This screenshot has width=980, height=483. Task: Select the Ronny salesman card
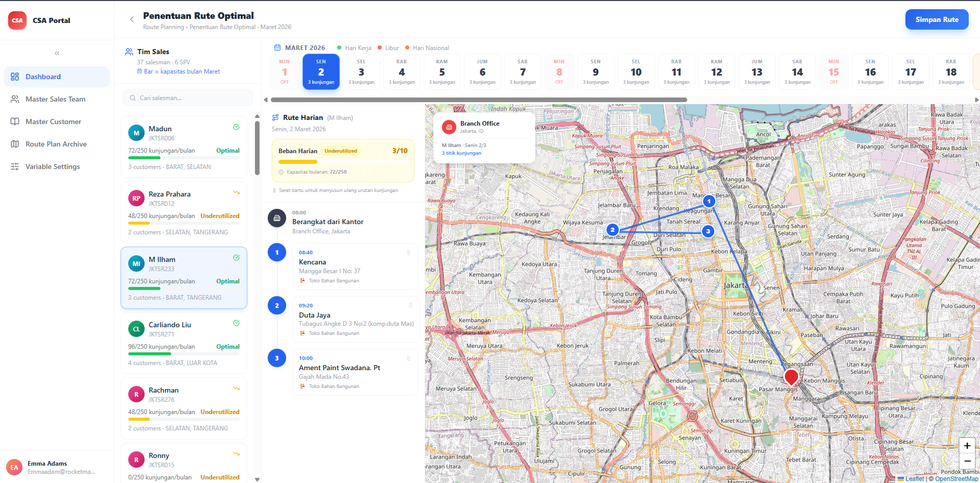(184, 463)
